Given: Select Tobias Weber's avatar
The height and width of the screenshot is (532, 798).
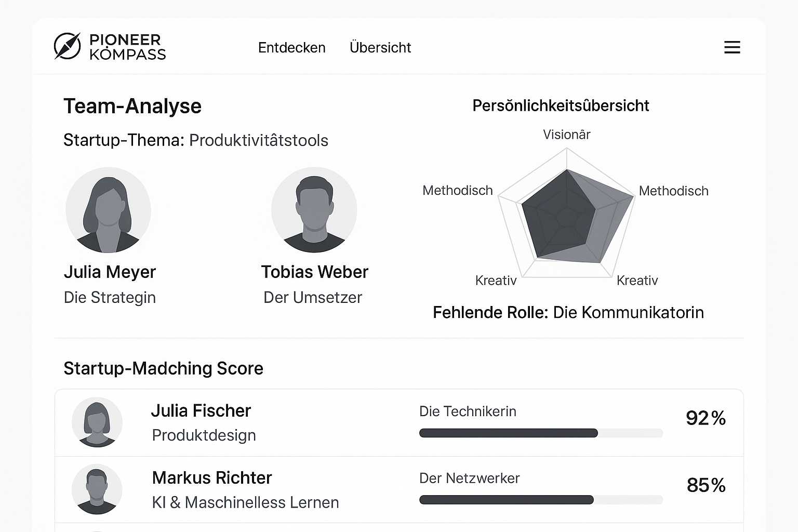Looking at the screenshot, I should point(314,210).
